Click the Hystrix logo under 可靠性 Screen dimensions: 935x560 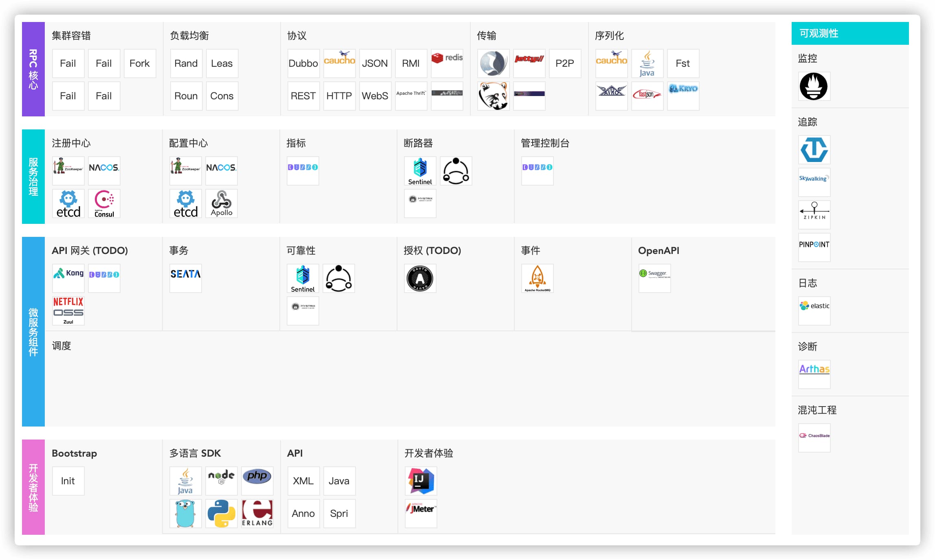[303, 311]
